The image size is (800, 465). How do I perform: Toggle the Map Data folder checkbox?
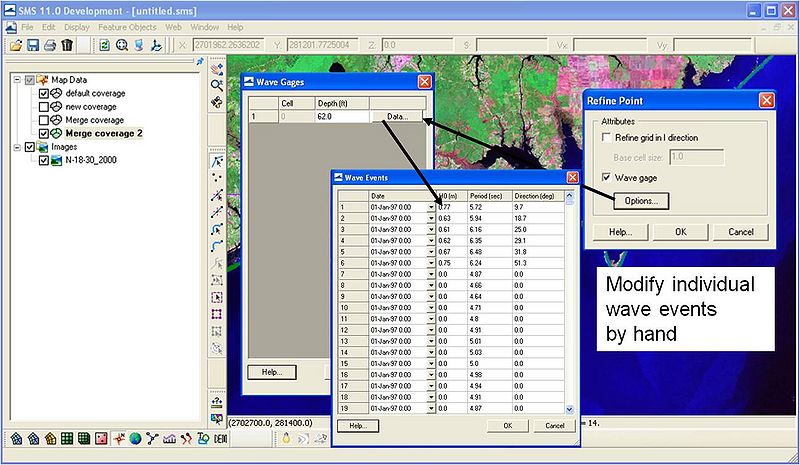[x=30, y=80]
